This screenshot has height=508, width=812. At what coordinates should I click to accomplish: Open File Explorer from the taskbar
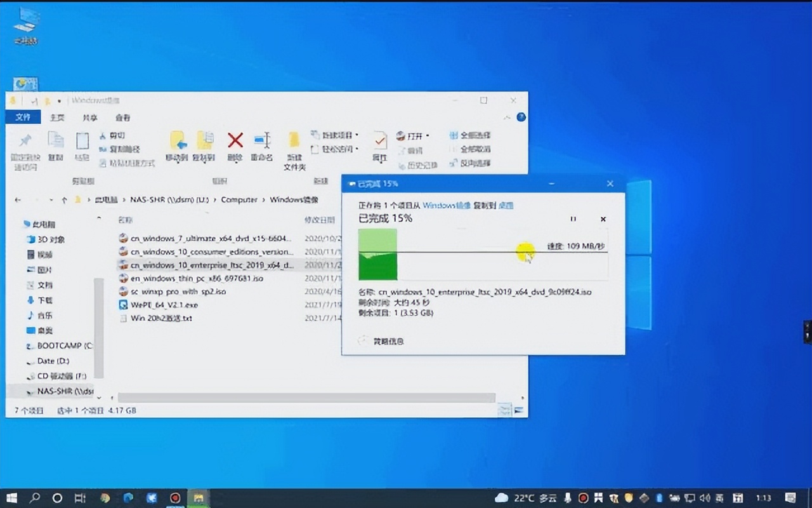(199, 498)
